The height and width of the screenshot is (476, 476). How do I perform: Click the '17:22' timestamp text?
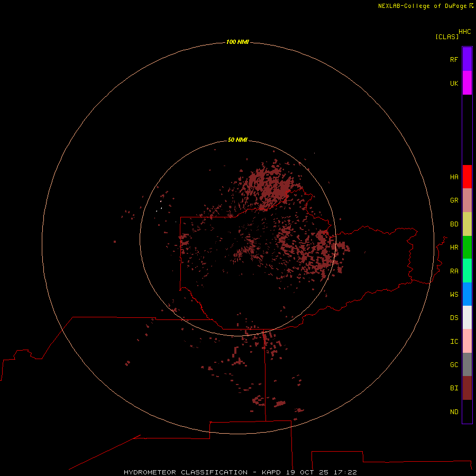[x=345, y=472]
